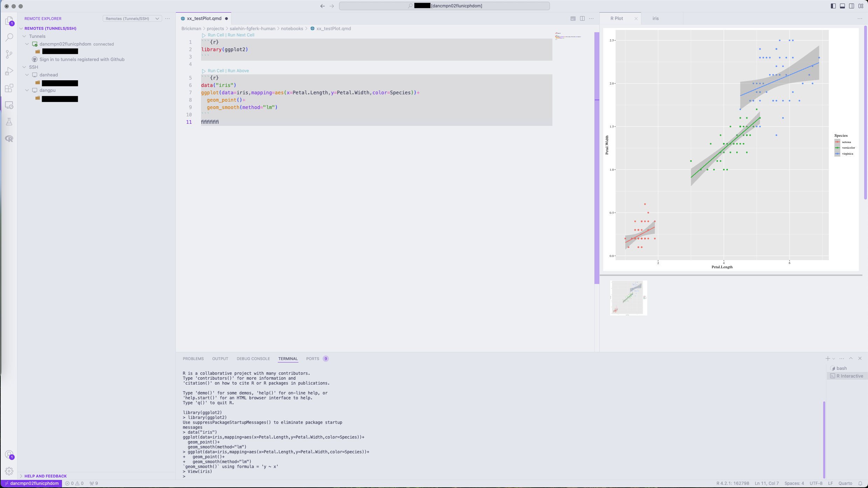Screen dimensions: 868x488
Task: Split the editor right
Action: [582, 19]
